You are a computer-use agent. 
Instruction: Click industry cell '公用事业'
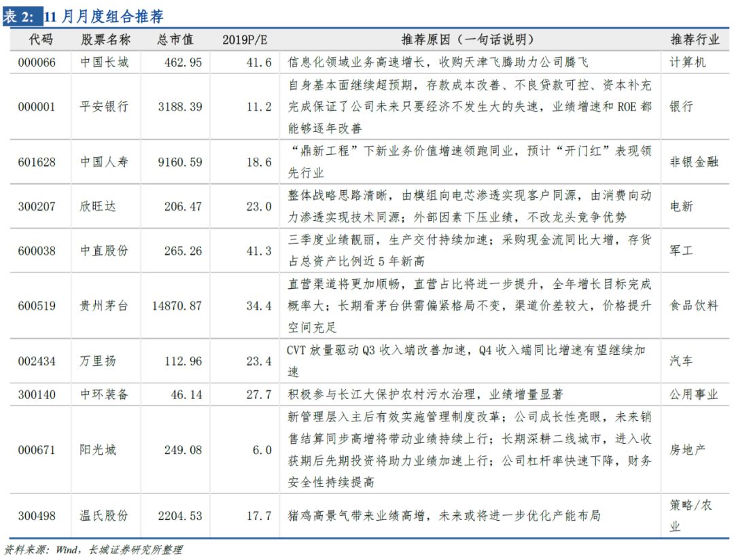coord(694,394)
